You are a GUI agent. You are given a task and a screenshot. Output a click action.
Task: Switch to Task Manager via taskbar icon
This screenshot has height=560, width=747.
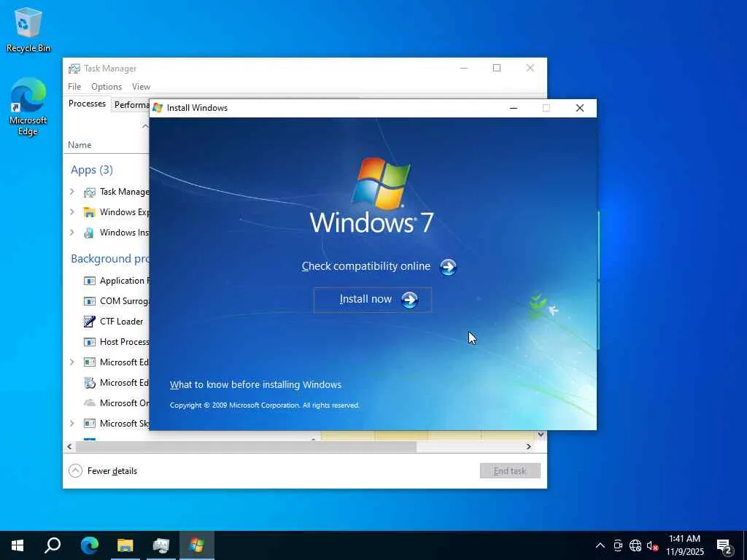tap(161, 545)
